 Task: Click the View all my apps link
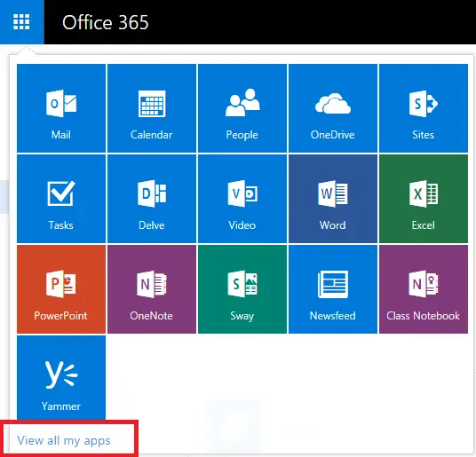pos(64,440)
